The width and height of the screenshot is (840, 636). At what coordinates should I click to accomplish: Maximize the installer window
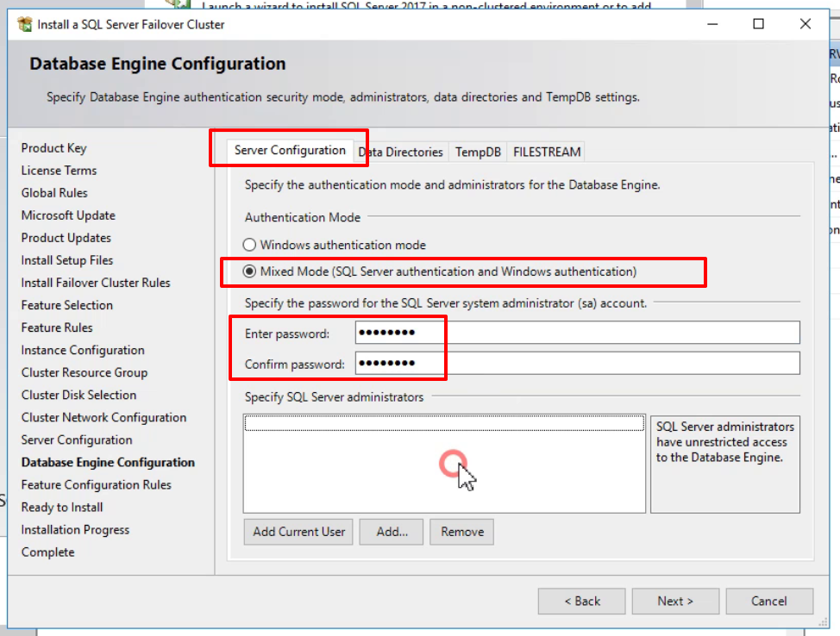[759, 24]
